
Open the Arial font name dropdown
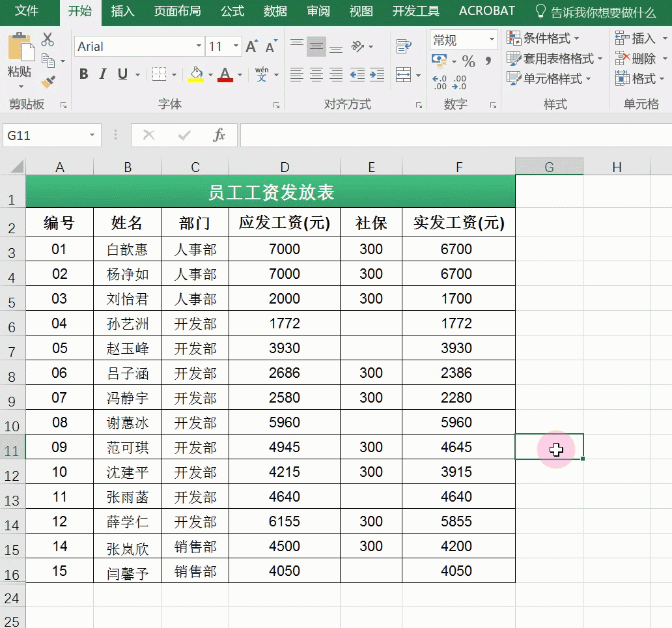199,46
